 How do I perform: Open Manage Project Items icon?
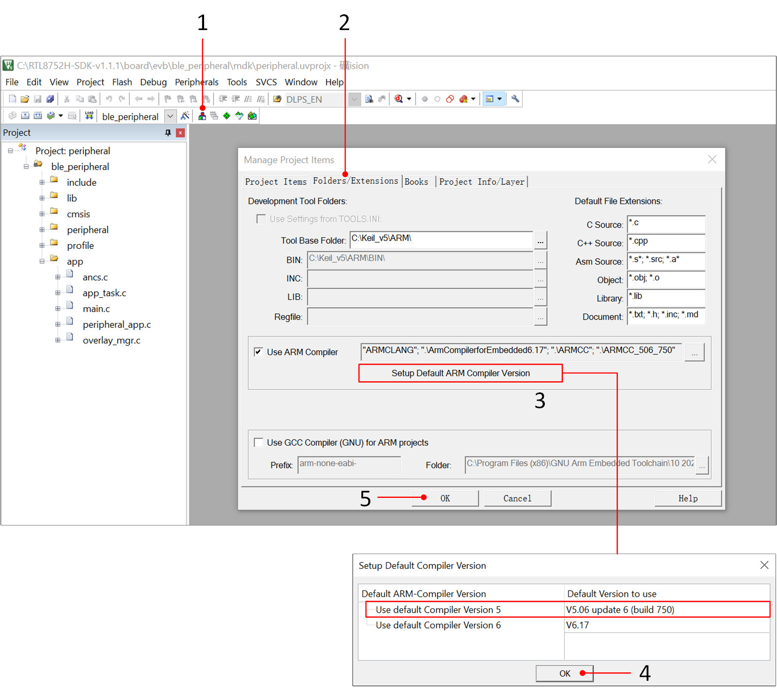click(x=202, y=116)
